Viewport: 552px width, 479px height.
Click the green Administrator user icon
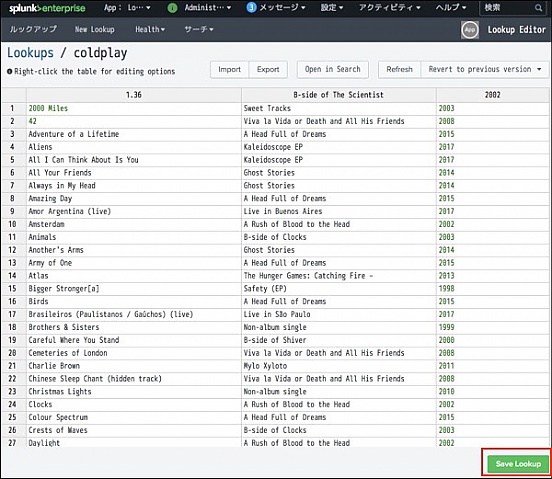[x=172, y=8]
